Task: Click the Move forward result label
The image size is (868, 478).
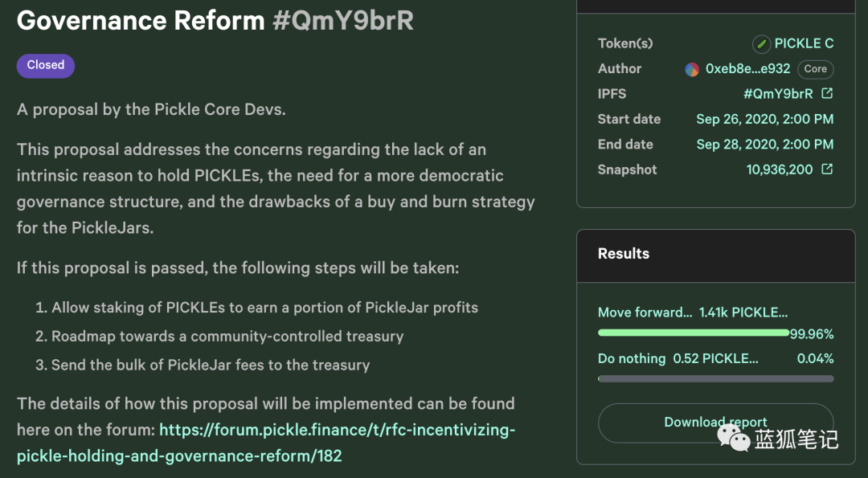Action: click(x=645, y=313)
